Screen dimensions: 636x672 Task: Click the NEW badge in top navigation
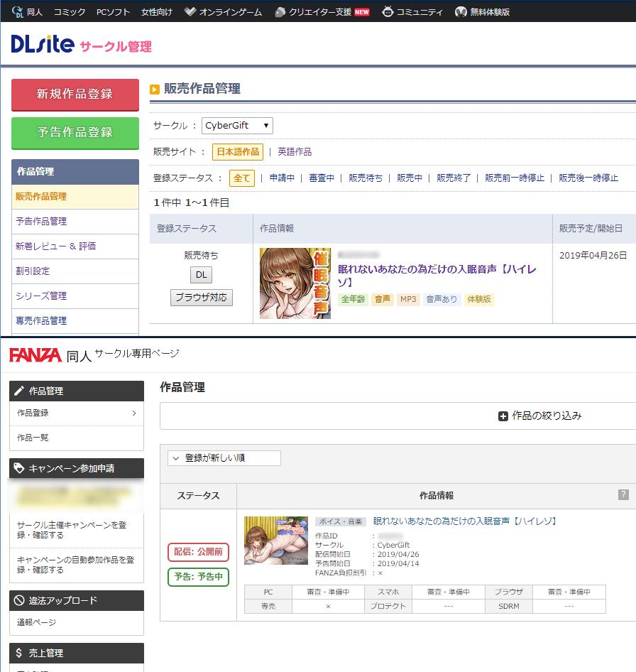pos(362,12)
